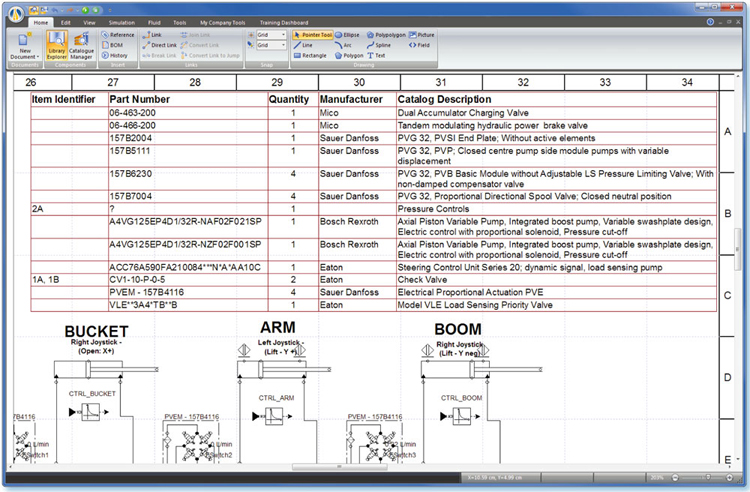This screenshot has width=750, height=492.
Task: Open the Training Dashboard tab
Action: 284,22
